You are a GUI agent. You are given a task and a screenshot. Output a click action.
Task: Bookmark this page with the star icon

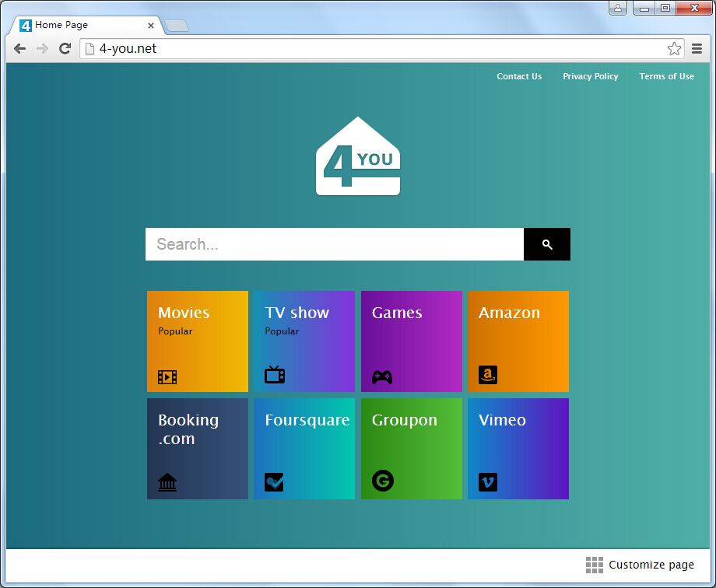pyautogui.click(x=674, y=48)
